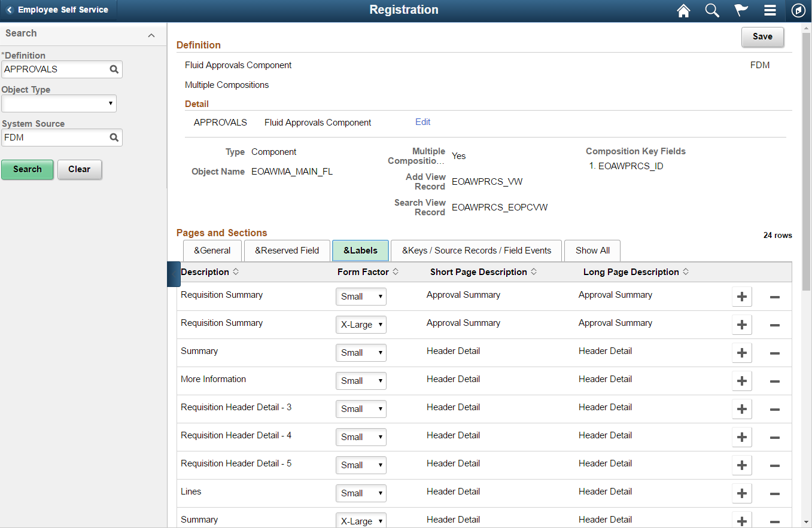Screen dimensions: 812x528
Task: Click inside the Definition input field
Action: (57, 69)
